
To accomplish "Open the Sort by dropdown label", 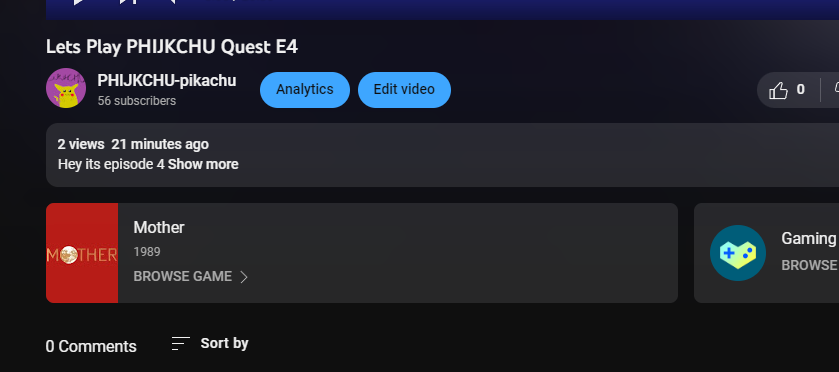I will pyautogui.click(x=224, y=343).
